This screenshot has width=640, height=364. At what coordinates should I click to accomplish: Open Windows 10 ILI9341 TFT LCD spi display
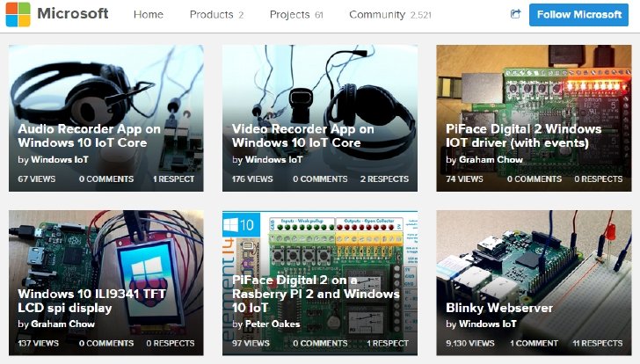tap(91, 301)
